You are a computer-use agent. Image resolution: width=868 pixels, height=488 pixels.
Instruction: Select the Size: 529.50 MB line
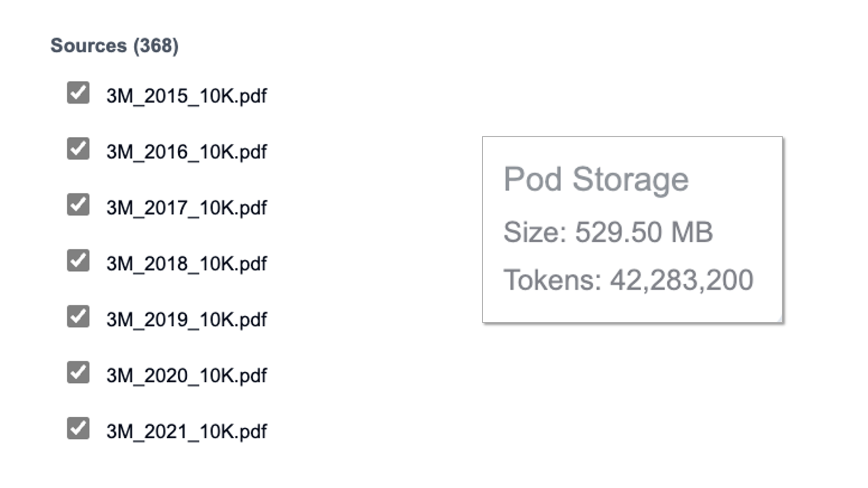608,232
